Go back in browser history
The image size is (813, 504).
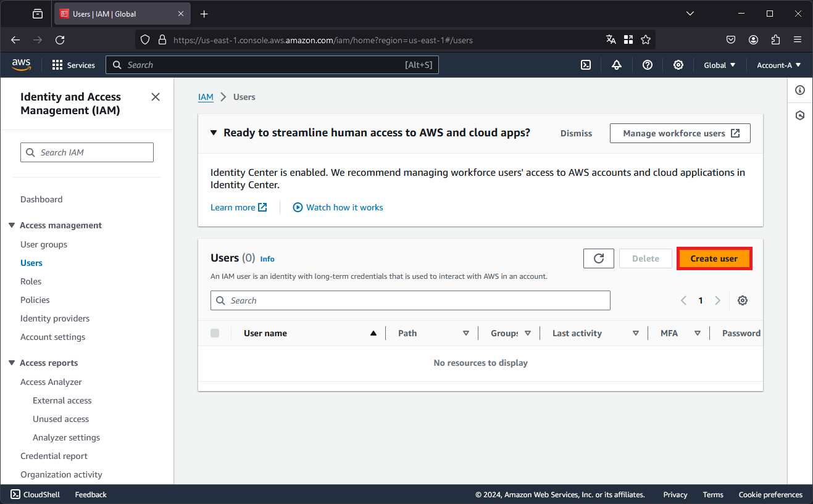point(15,39)
